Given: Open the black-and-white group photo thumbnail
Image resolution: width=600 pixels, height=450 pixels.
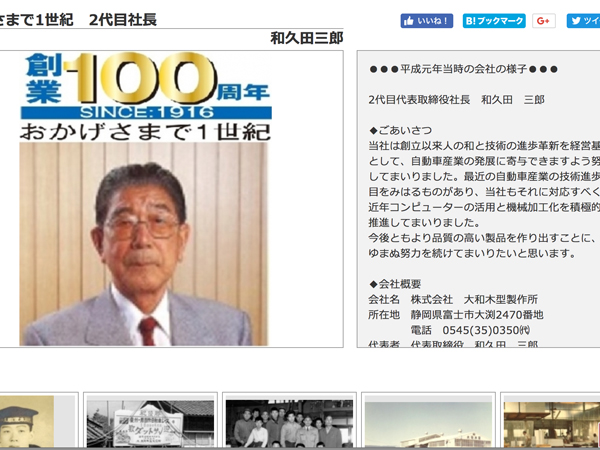Looking at the screenshot, I should click(289, 424).
